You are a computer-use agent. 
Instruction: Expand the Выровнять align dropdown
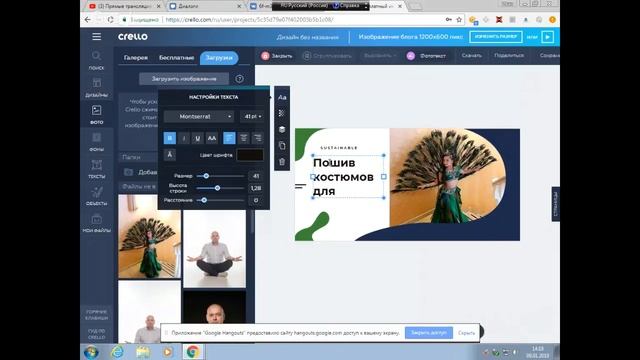pyautogui.click(x=380, y=56)
